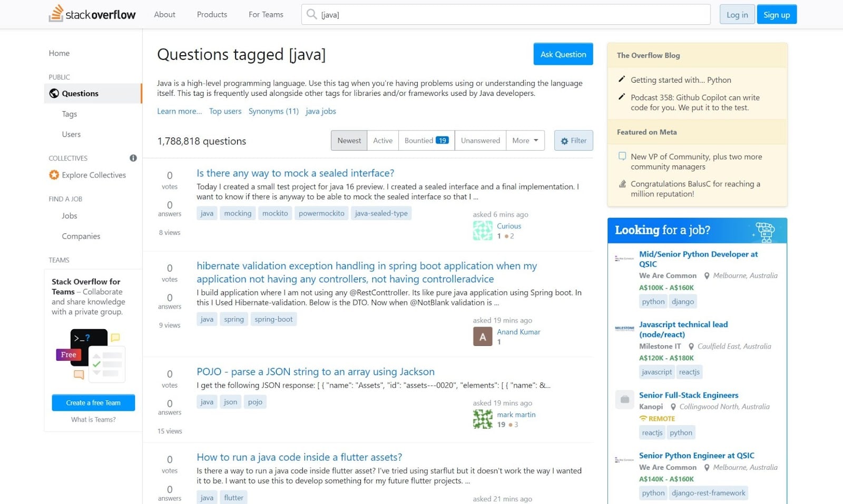Click the Stack Overflow logo
Image resolution: width=843 pixels, height=504 pixels.
click(93, 14)
